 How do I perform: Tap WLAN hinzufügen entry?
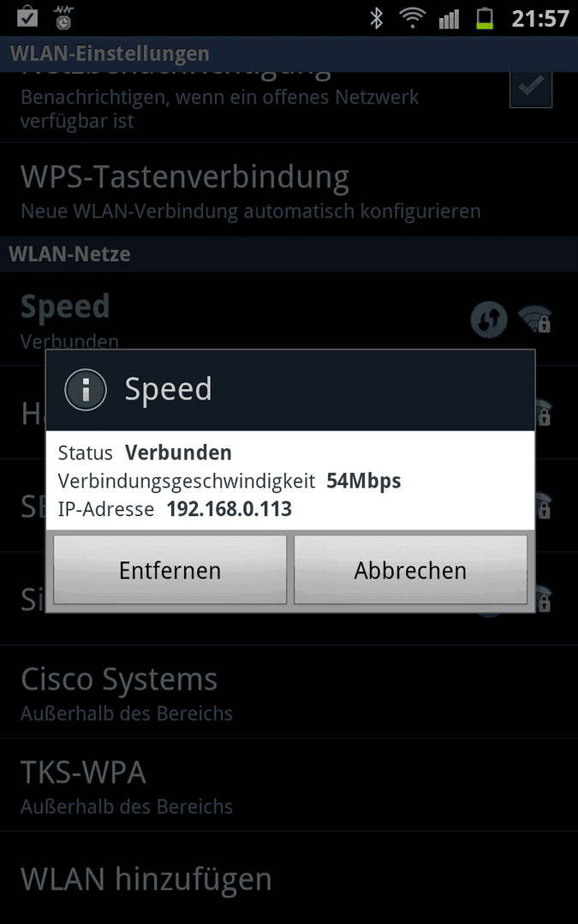click(289, 878)
